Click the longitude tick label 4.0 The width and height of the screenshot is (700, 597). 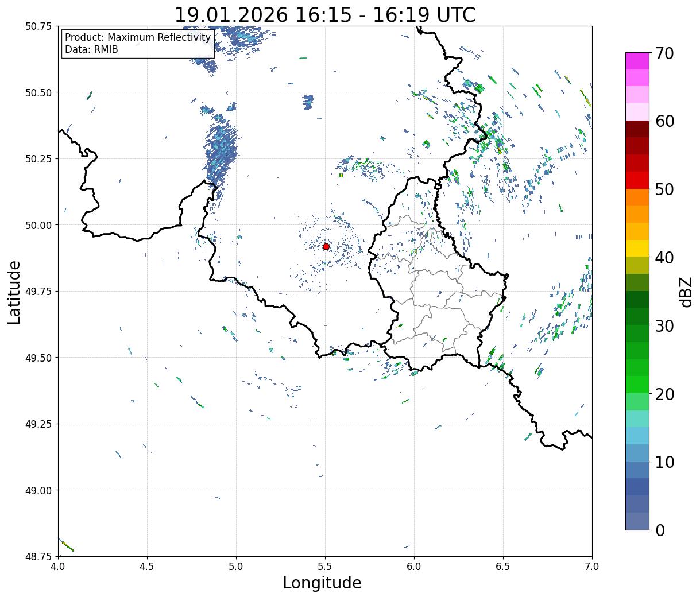click(57, 567)
